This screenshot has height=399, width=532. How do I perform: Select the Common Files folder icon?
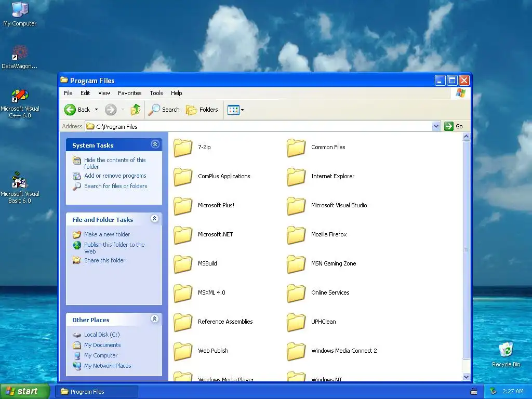click(296, 148)
